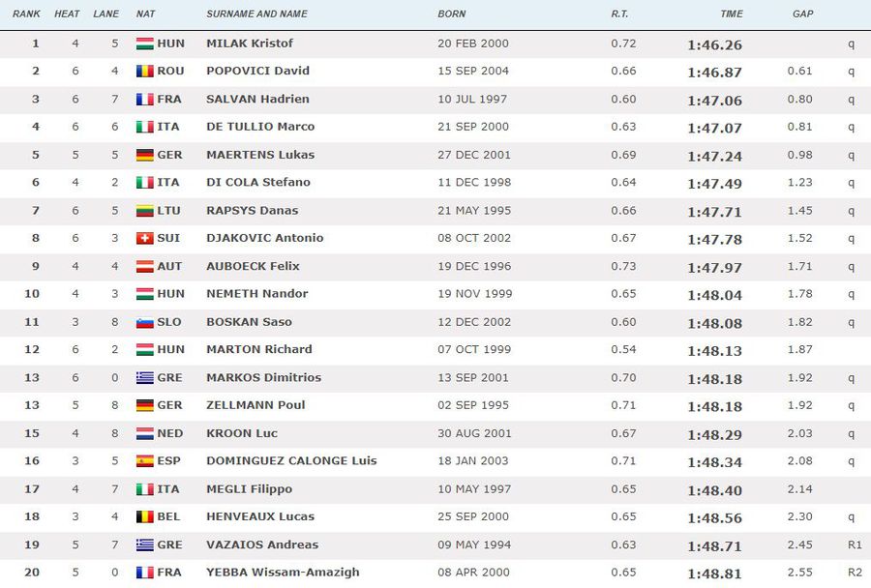Click the R.T. column header

(619, 14)
